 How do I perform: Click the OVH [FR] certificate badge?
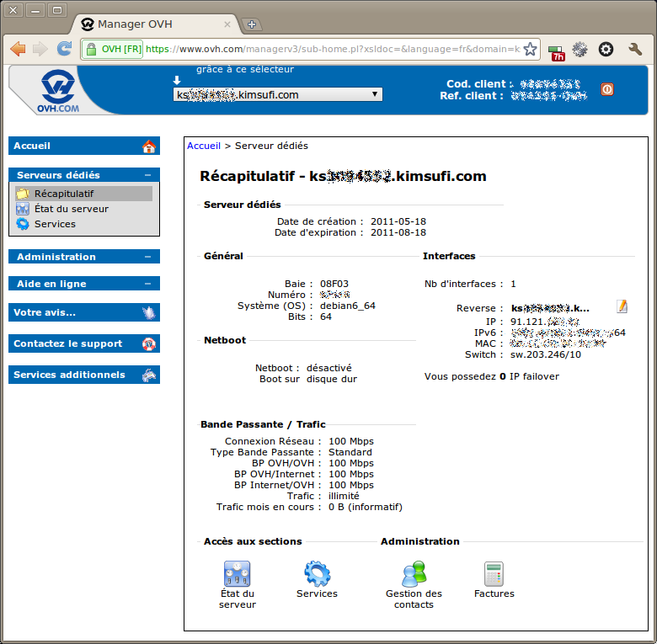pyautogui.click(x=114, y=50)
